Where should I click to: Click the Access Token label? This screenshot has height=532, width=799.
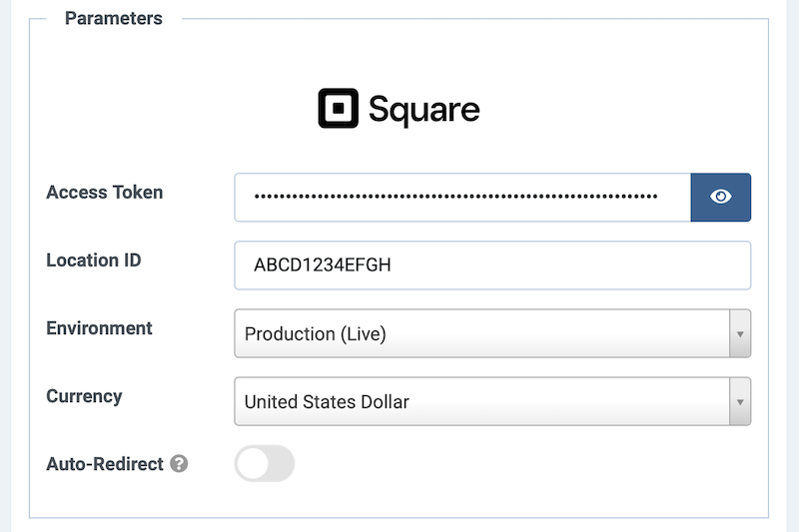coord(105,193)
